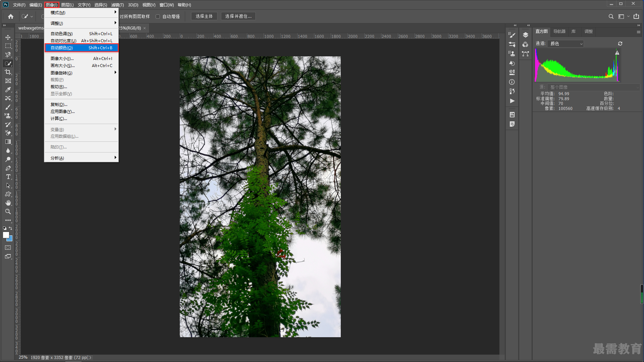Open 画布大小(S)... dialog

click(82, 65)
